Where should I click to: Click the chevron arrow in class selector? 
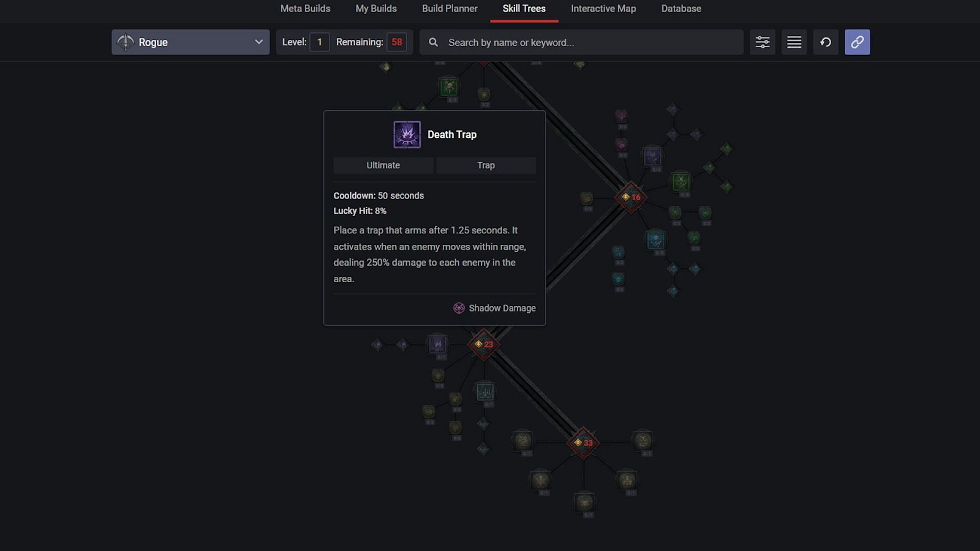click(x=258, y=42)
